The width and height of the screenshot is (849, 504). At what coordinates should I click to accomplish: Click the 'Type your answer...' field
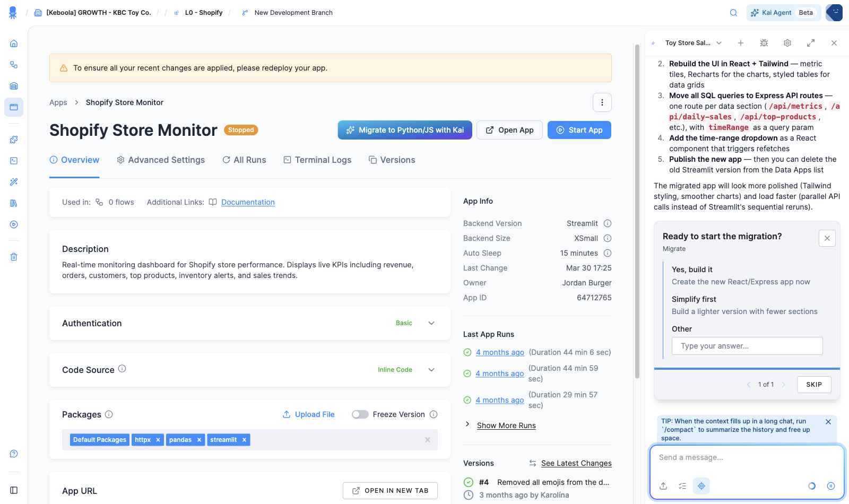click(747, 346)
